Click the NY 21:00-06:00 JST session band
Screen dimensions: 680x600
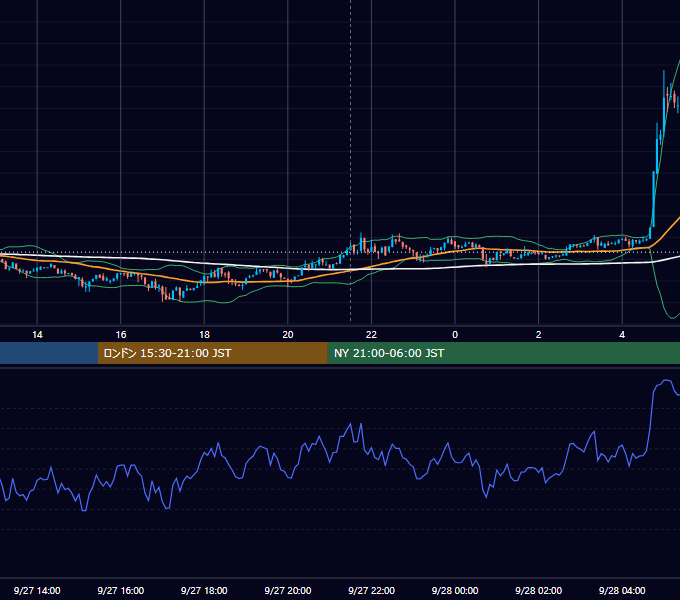pos(503,353)
